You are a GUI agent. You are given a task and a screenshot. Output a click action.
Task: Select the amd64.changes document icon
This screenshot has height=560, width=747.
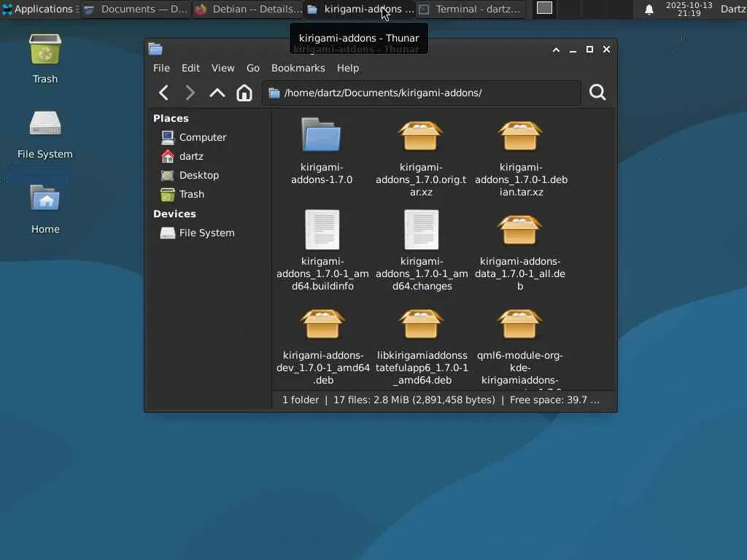tap(421, 230)
